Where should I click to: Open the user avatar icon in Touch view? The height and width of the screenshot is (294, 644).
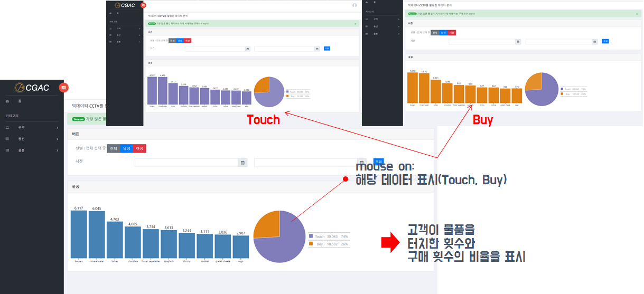[354, 5]
